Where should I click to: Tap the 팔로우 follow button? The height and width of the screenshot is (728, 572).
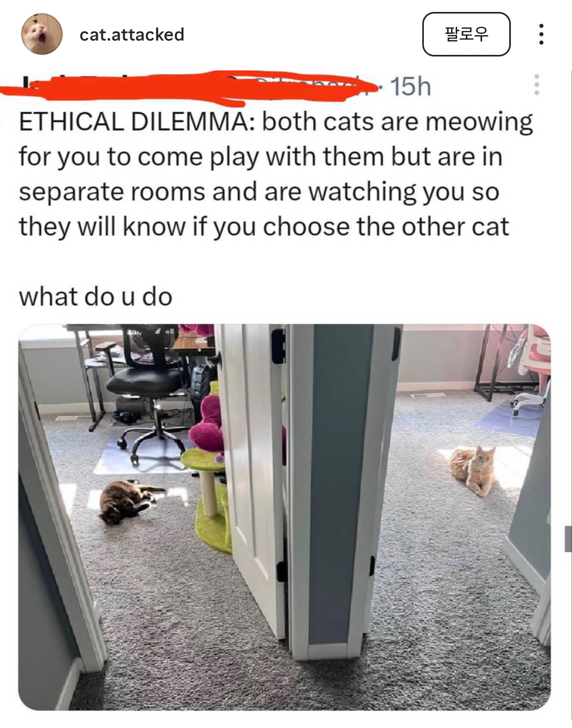tap(466, 34)
